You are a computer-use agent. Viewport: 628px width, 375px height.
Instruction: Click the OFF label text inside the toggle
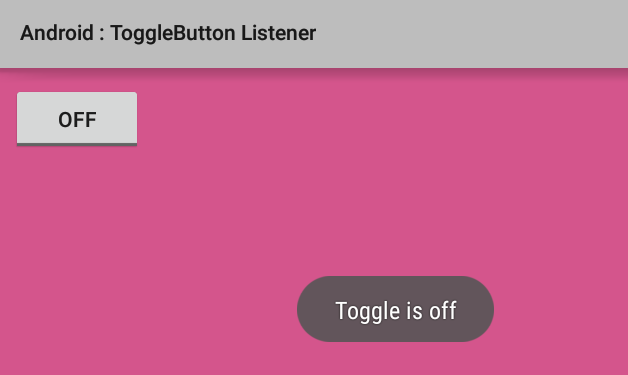[77, 120]
